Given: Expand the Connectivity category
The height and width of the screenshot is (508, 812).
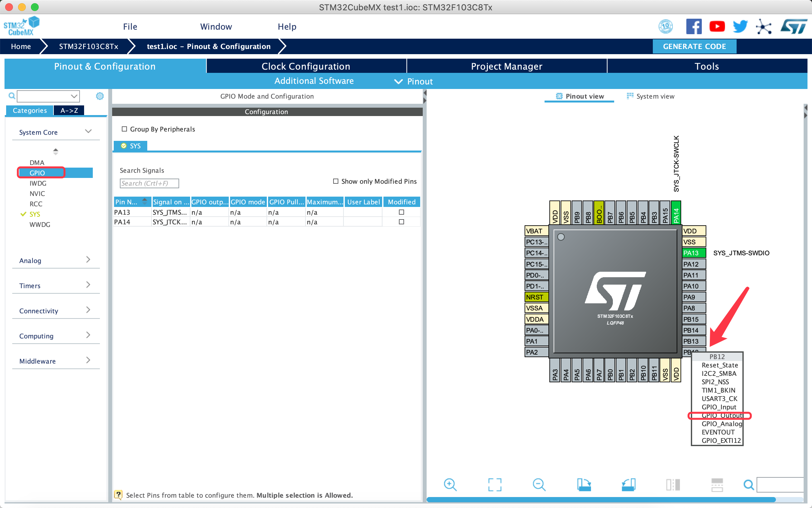Looking at the screenshot, I should (x=56, y=311).
